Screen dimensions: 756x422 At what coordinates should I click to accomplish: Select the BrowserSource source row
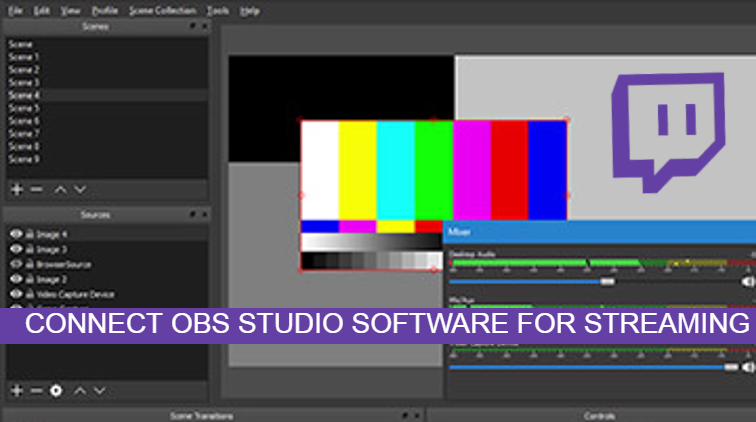coord(107,264)
